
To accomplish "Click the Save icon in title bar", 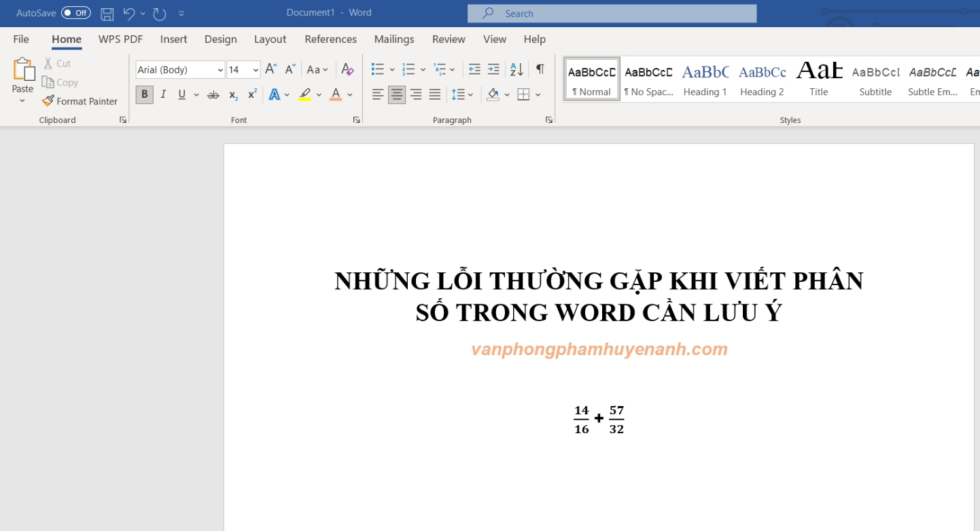I will point(107,14).
